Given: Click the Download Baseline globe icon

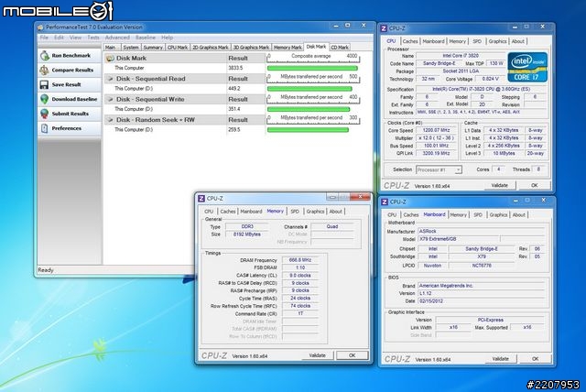Looking at the screenshot, I should pos(45,99).
